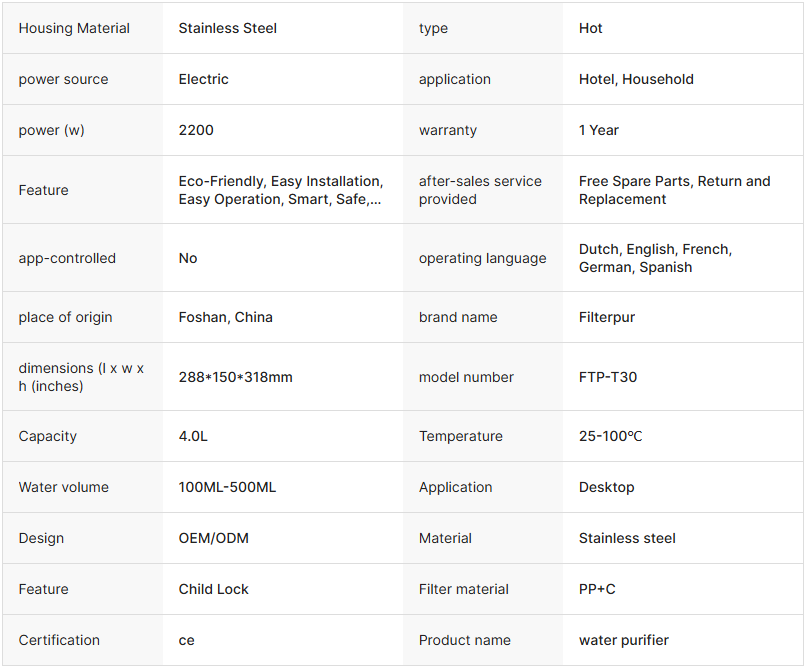Viewport: 807px width, 669px height.
Task: Click the 25-100℃ temperature value
Action: (x=613, y=436)
